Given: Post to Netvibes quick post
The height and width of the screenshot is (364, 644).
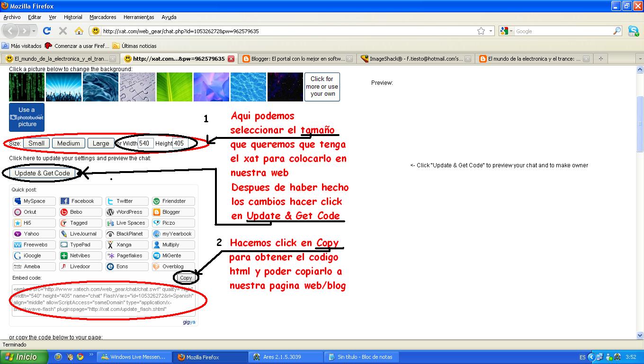Looking at the screenshot, I should (x=80, y=255).
